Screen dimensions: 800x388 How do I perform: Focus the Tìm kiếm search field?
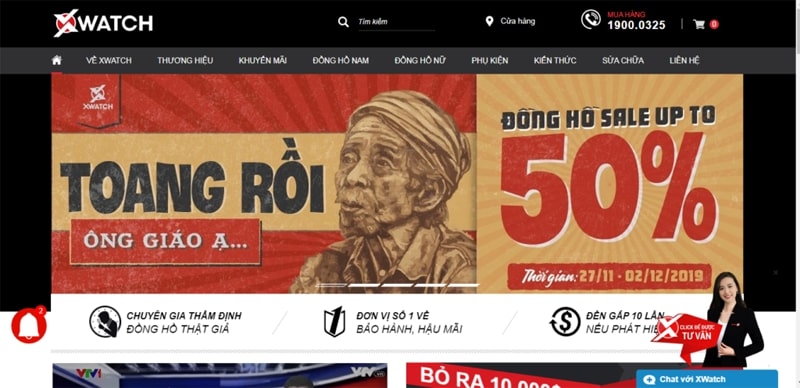[x=396, y=22]
